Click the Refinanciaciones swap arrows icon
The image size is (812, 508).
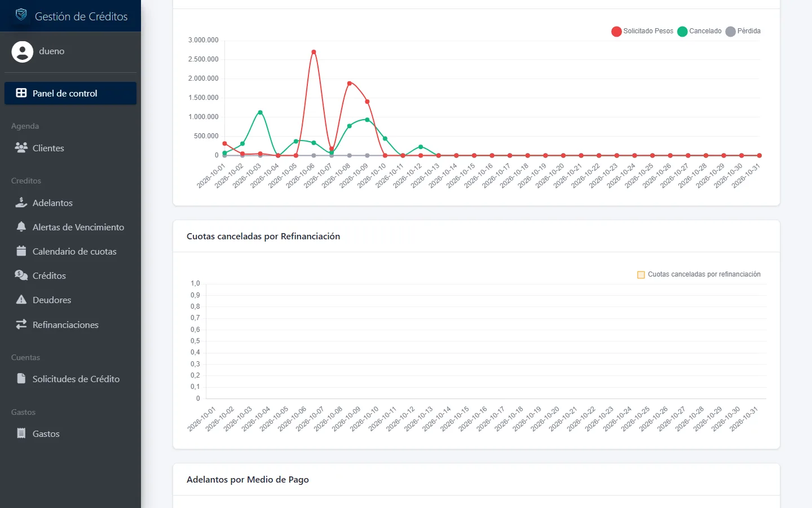coord(21,325)
